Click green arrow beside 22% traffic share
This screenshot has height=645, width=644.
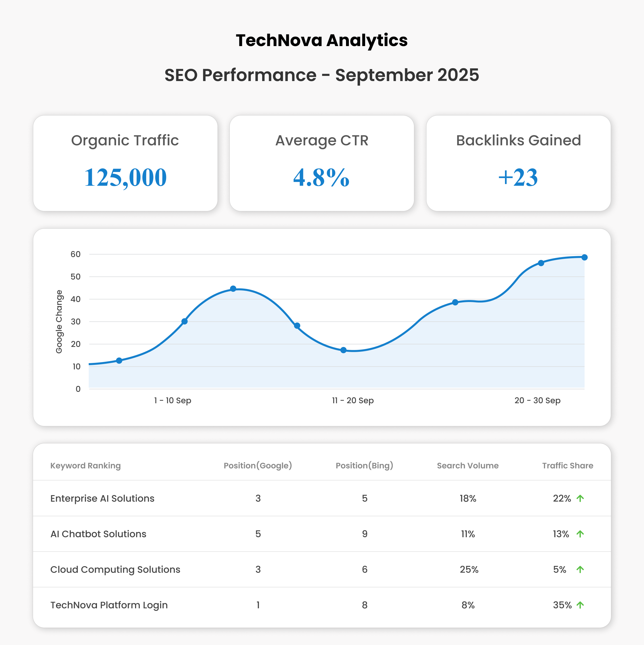click(x=580, y=499)
